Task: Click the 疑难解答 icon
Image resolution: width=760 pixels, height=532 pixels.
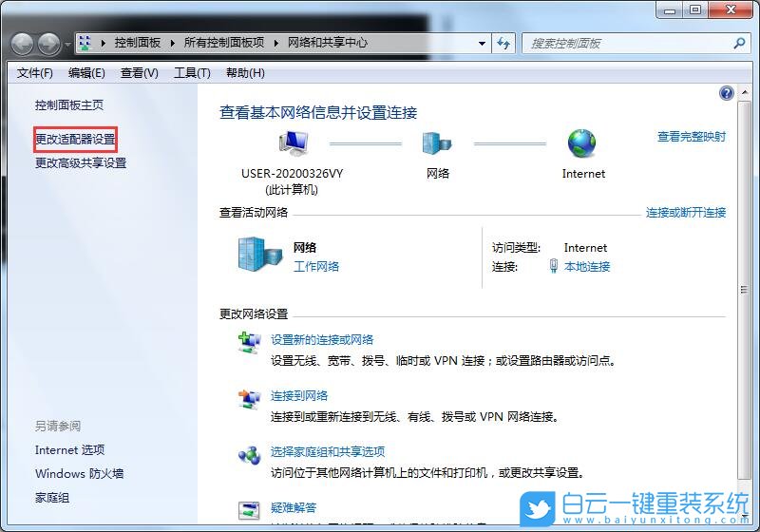Action: [249, 511]
